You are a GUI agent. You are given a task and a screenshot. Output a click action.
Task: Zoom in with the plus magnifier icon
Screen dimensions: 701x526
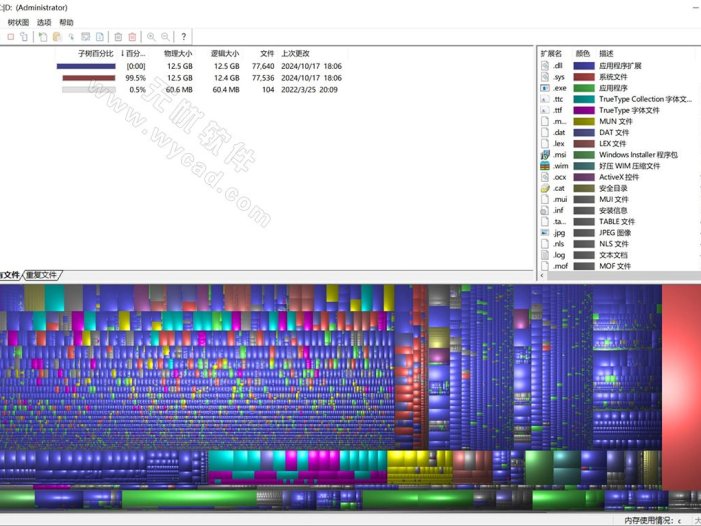(151, 37)
